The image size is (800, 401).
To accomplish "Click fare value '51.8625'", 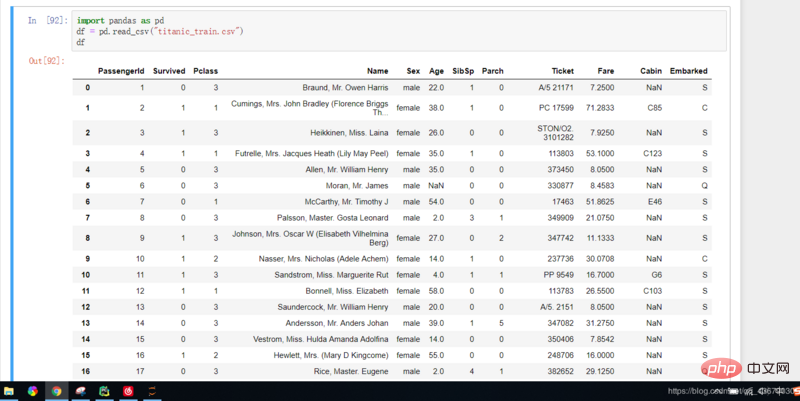I will [x=600, y=202].
